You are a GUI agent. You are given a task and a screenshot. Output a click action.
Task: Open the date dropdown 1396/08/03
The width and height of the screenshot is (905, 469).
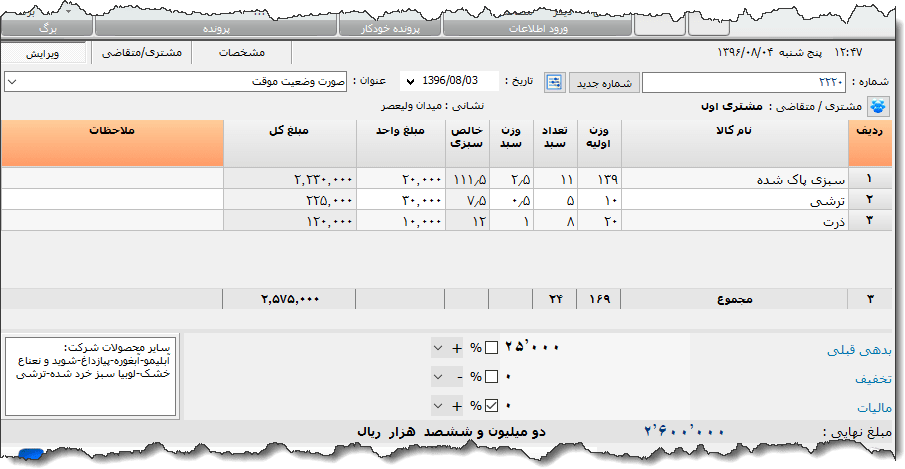(410, 81)
